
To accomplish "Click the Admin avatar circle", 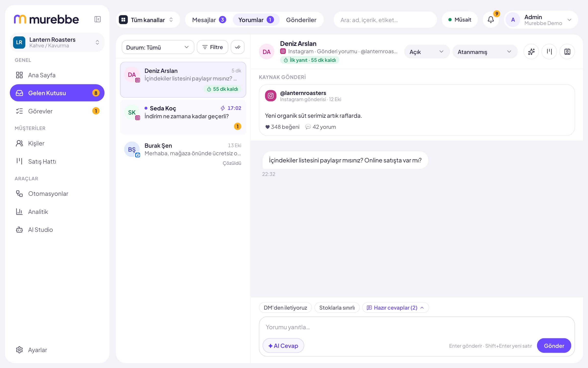I will click(x=513, y=20).
